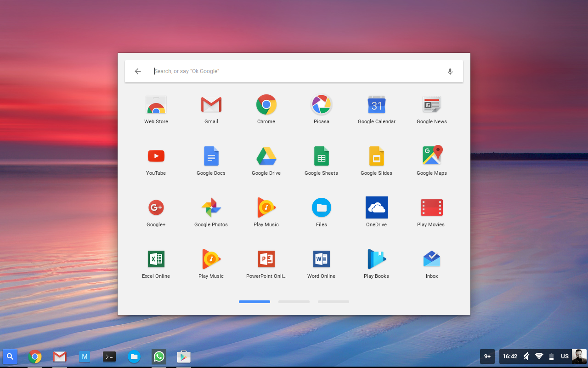Open WhatsApp from the shelf

click(x=159, y=356)
